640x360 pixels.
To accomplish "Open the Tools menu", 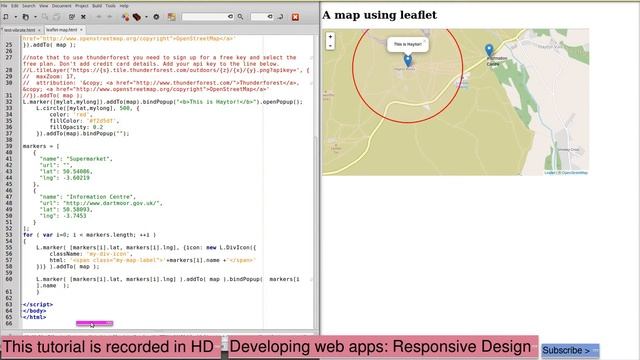I will (111, 6).
